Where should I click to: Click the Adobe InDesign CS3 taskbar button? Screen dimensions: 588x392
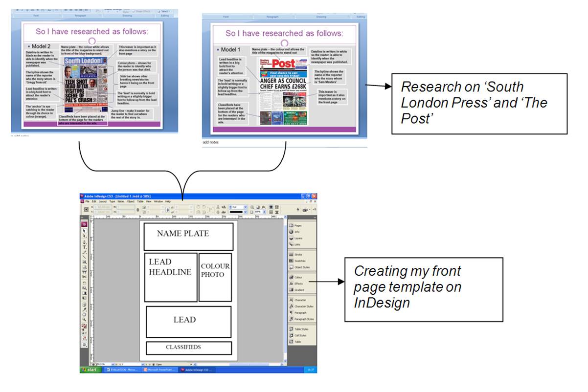(x=197, y=370)
